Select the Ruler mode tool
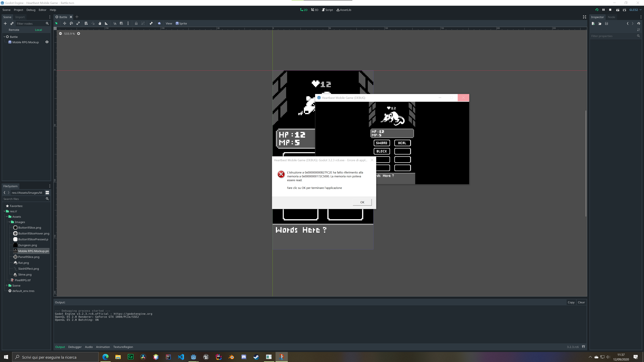This screenshot has width=644, height=362. click(106, 23)
